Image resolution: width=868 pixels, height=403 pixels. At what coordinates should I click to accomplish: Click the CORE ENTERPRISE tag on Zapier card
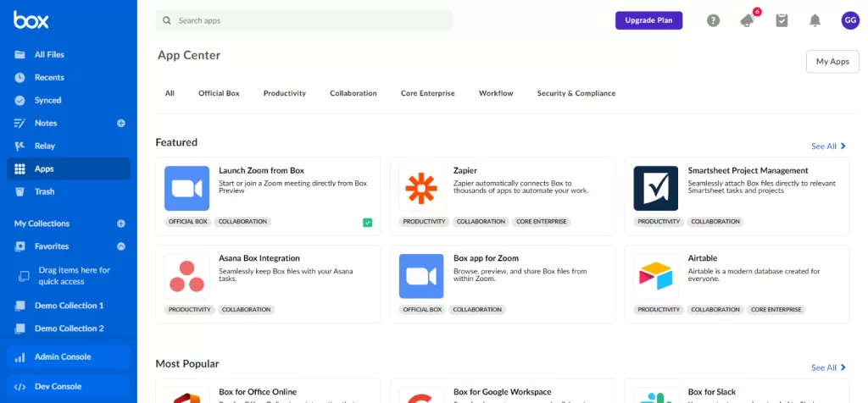tap(542, 222)
